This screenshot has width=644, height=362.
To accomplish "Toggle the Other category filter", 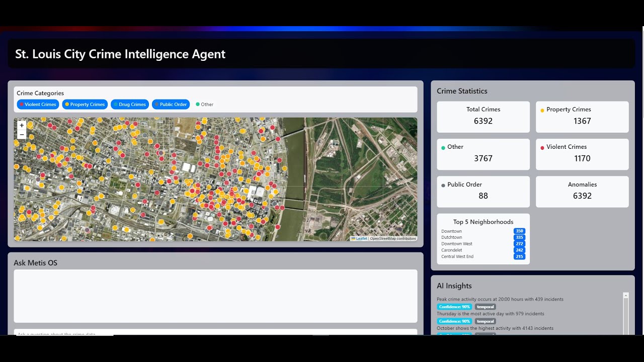I will 205,105.
